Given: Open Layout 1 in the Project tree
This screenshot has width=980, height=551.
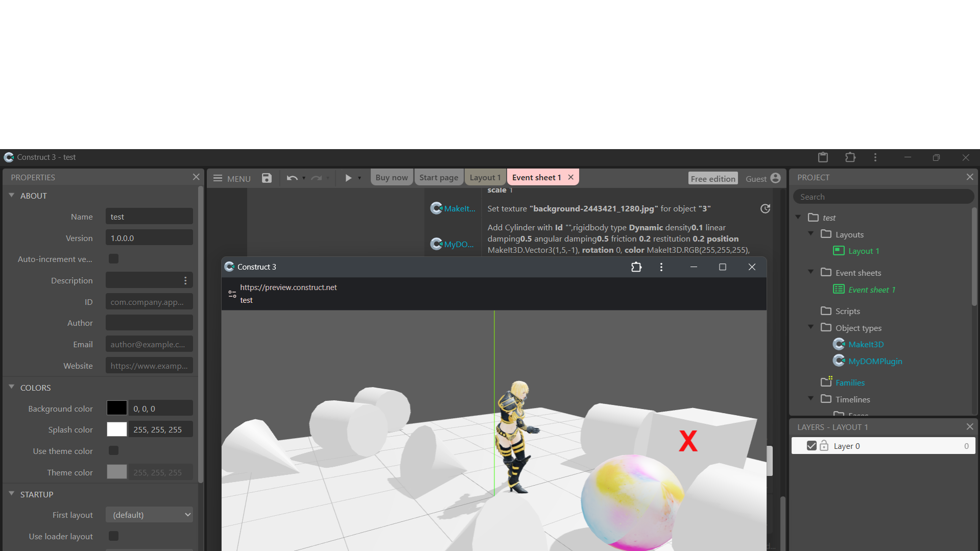Looking at the screenshot, I should (x=863, y=251).
